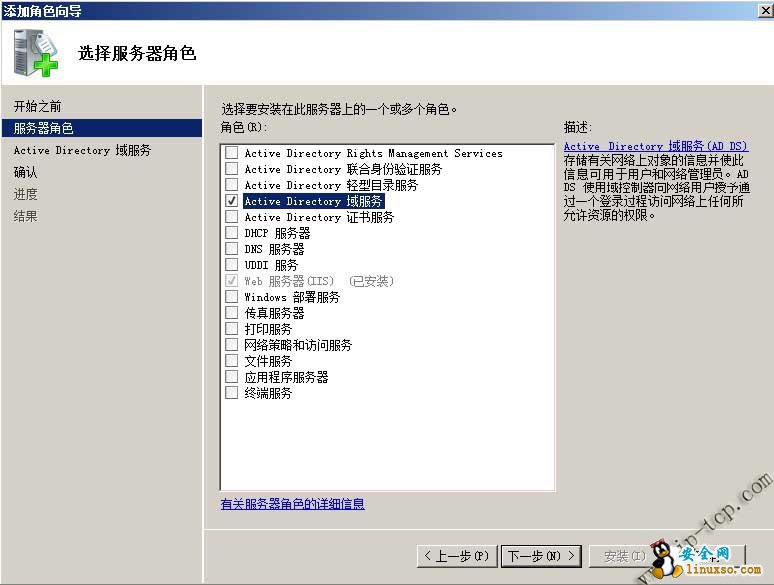774x585 pixels.
Task: Select the Active Directory 证书服务 checkbox
Action: (231, 217)
